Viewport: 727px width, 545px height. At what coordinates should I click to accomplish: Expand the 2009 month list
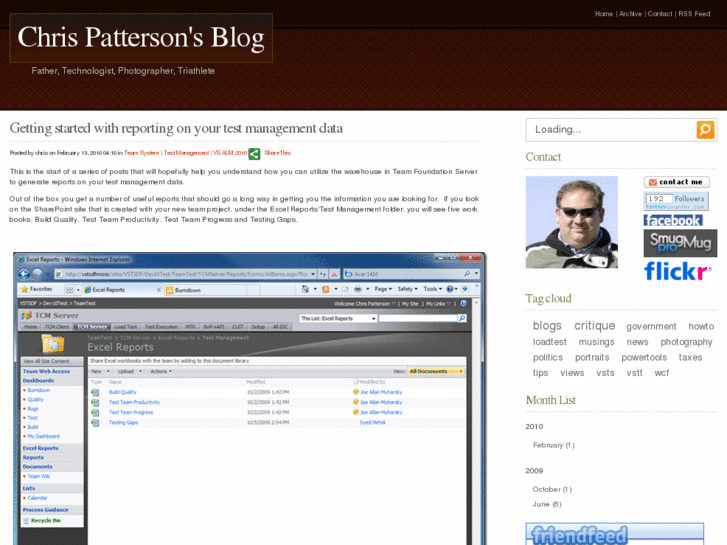(x=534, y=471)
